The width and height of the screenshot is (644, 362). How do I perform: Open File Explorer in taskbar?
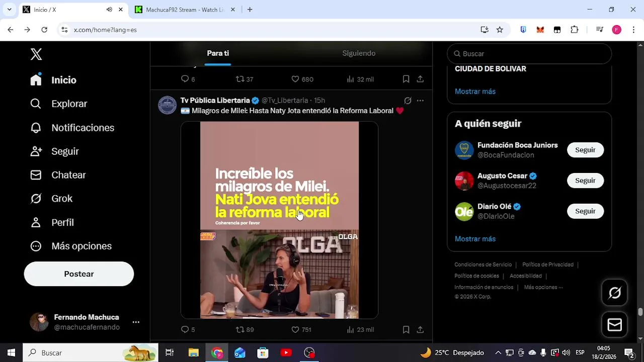click(194, 353)
